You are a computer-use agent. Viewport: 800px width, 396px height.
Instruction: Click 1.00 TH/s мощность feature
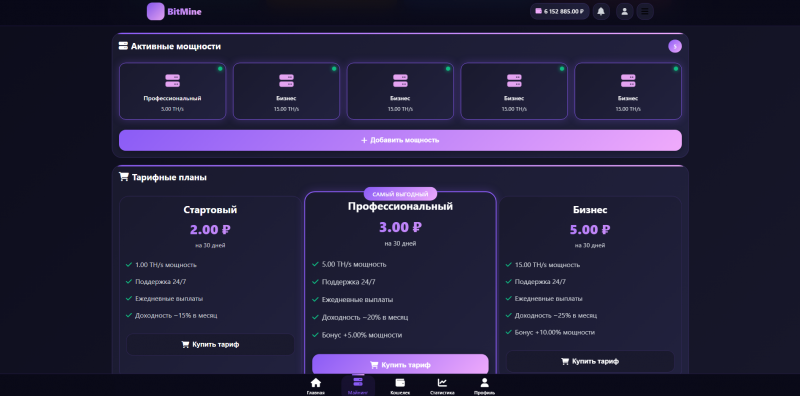click(x=166, y=265)
